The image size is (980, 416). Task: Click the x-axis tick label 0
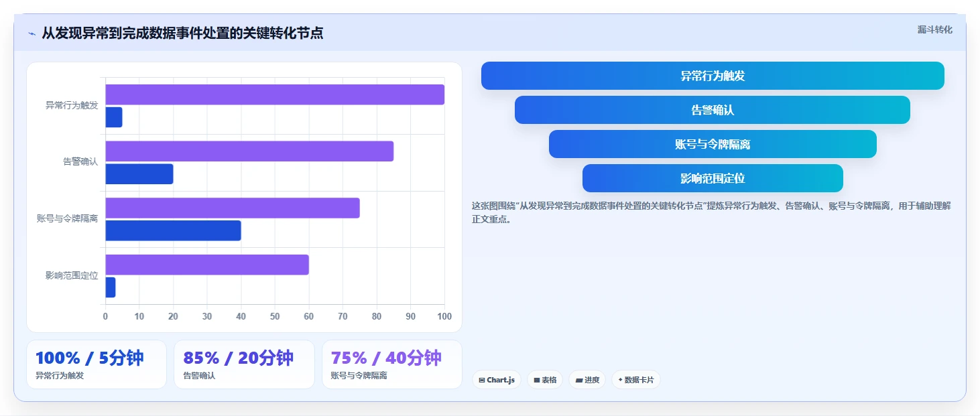click(x=105, y=316)
